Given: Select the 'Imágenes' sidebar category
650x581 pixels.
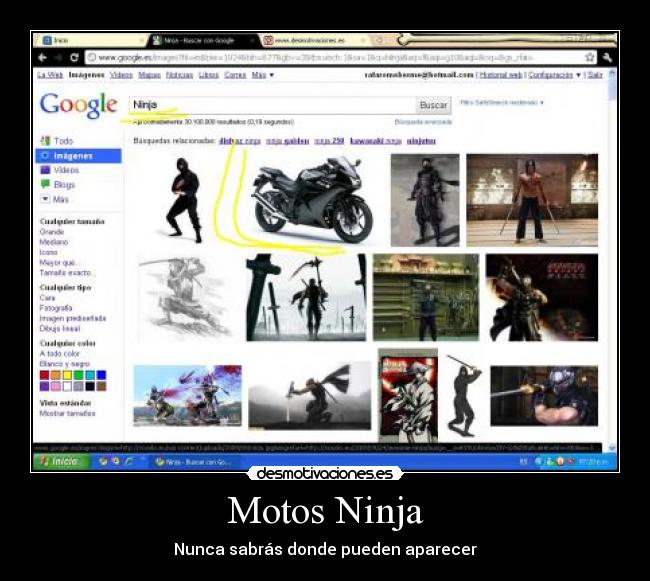Looking at the screenshot, I should point(79,156).
